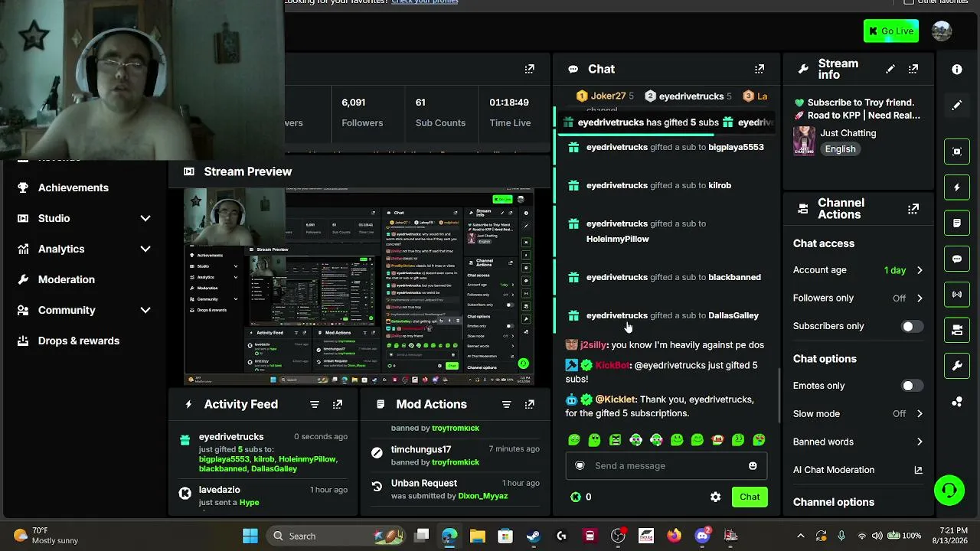Open the Windows Start menu

(250, 536)
